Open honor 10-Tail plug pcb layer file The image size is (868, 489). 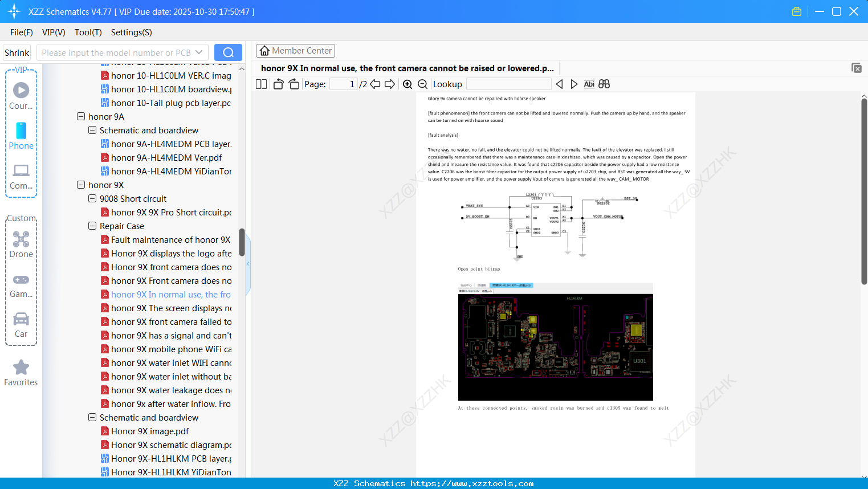pyautogui.click(x=166, y=103)
